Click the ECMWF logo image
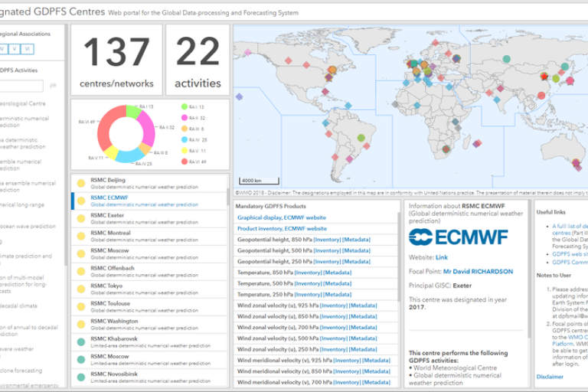The width and height of the screenshot is (588, 392). tap(458, 237)
